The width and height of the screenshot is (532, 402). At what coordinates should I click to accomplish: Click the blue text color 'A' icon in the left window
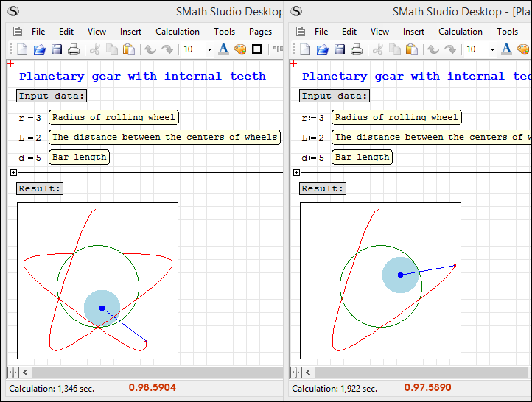pyautogui.click(x=223, y=49)
